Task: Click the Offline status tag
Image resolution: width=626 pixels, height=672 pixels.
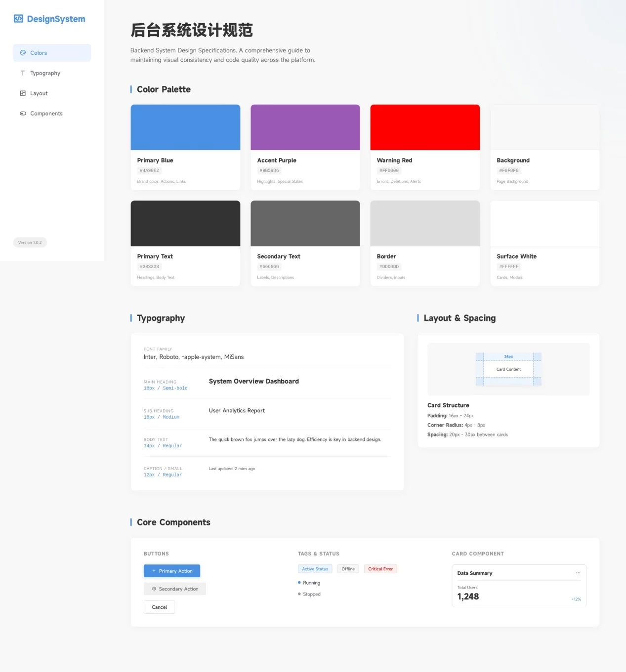Action: (348, 569)
